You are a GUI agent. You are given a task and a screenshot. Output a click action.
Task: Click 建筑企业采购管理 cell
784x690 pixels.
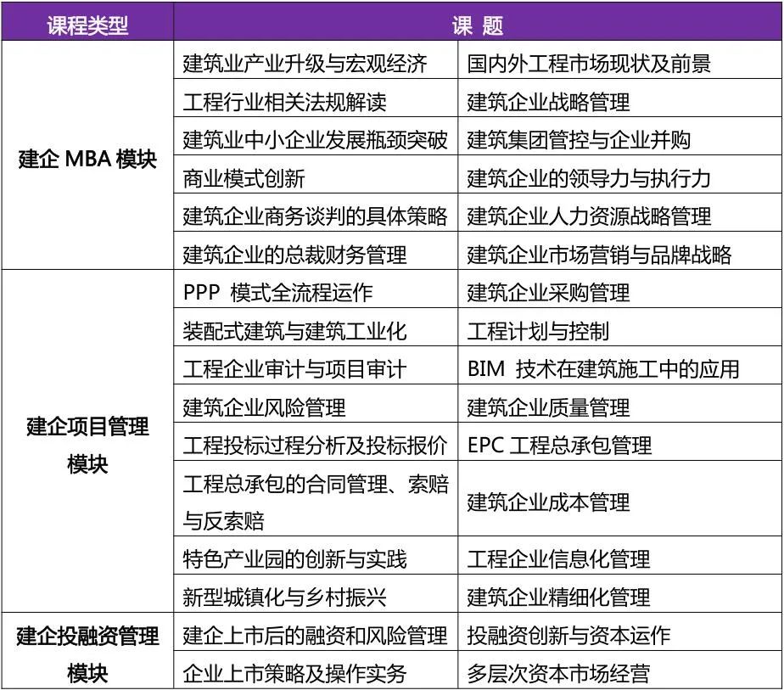[x=620, y=289]
